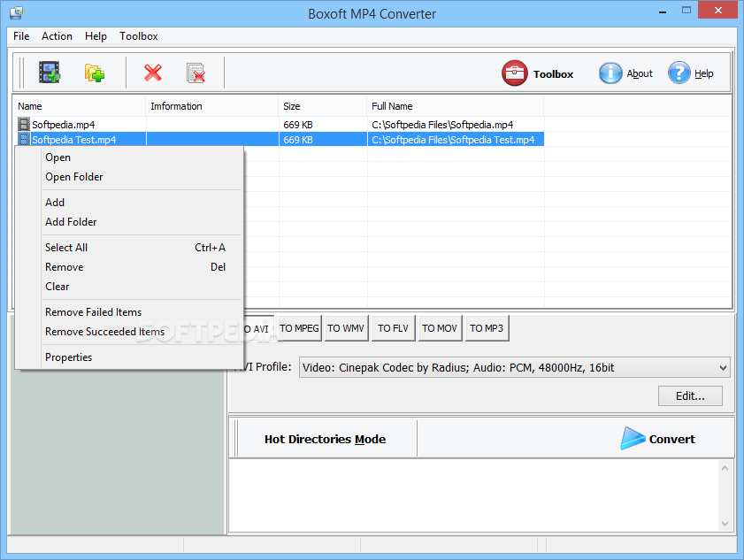
Task: Sort by the Name column header
Action: tap(79, 106)
